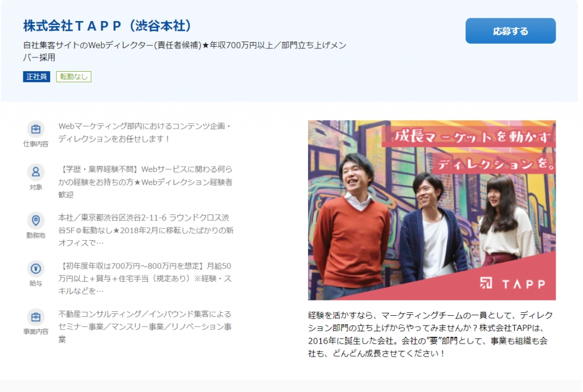Click the address text 東京都渋谷区渋谷2-11-6
The width and height of the screenshot is (583, 392).
click(124, 218)
